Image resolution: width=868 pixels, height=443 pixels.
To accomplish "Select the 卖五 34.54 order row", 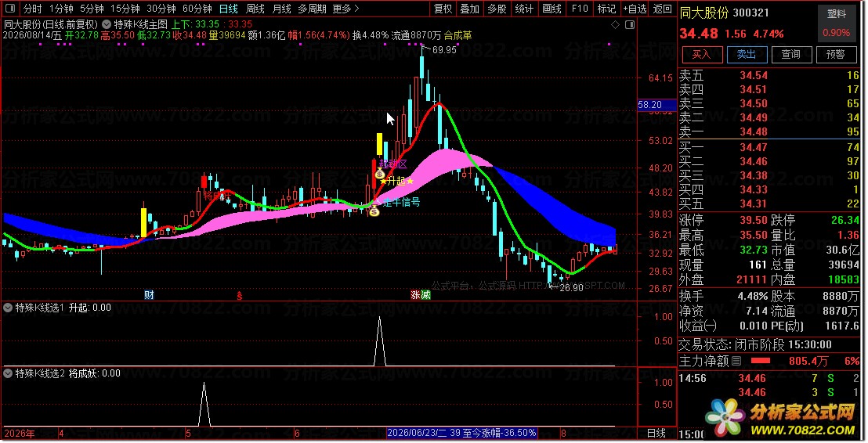I will (x=769, y=75).
